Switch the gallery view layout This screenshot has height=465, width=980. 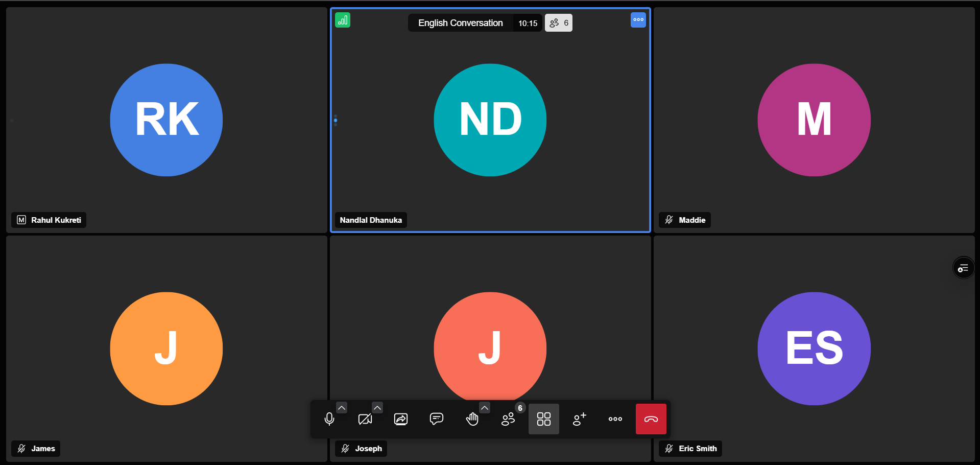click(543, 419)
